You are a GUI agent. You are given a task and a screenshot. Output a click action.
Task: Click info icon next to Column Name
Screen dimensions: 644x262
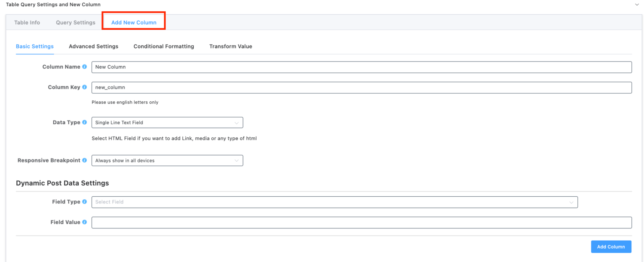coord(85,67)
